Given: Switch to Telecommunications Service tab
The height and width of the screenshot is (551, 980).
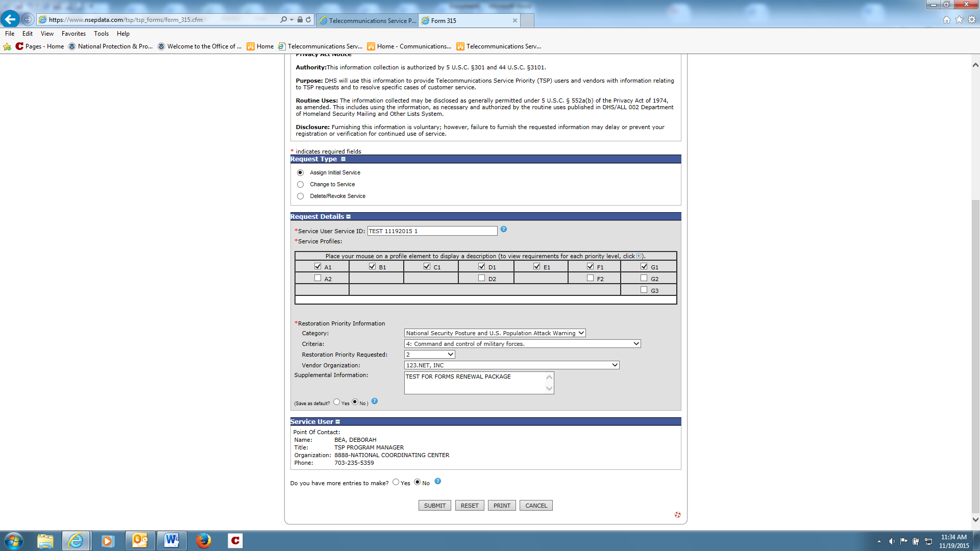Looking at the screenshot, I should [367, 20].
